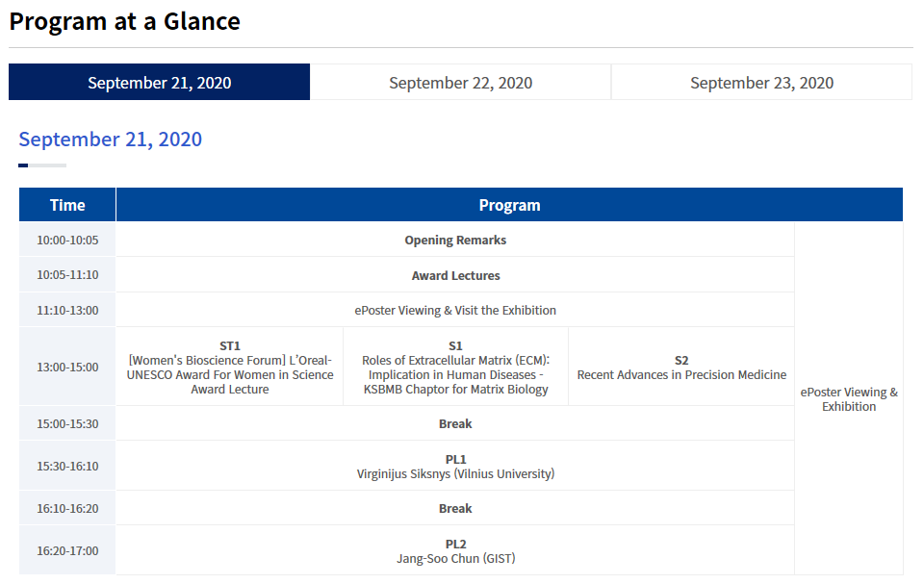Screen dimensions: 924x584
Task: Open the Award Lectures session
Action: [x=454, y=276]
